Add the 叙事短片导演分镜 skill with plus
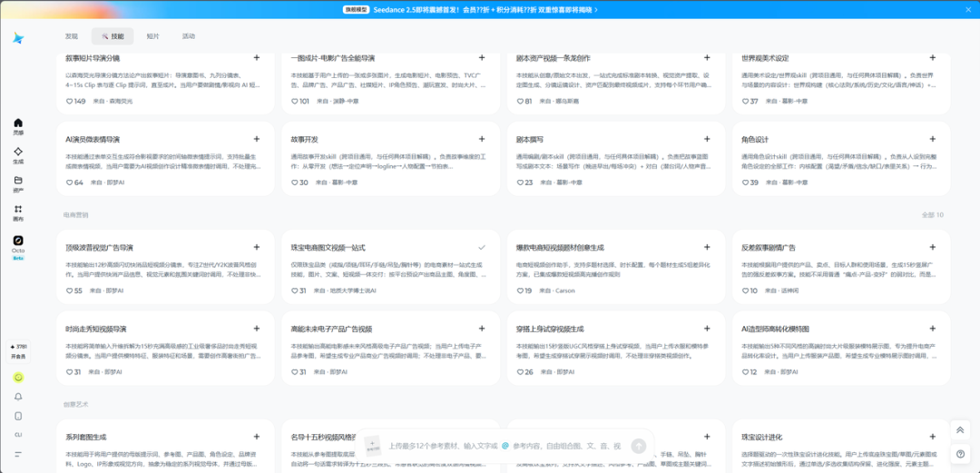The height and width of the screenshot is (473, 980). pyautogui.click(x=256, y=57)
